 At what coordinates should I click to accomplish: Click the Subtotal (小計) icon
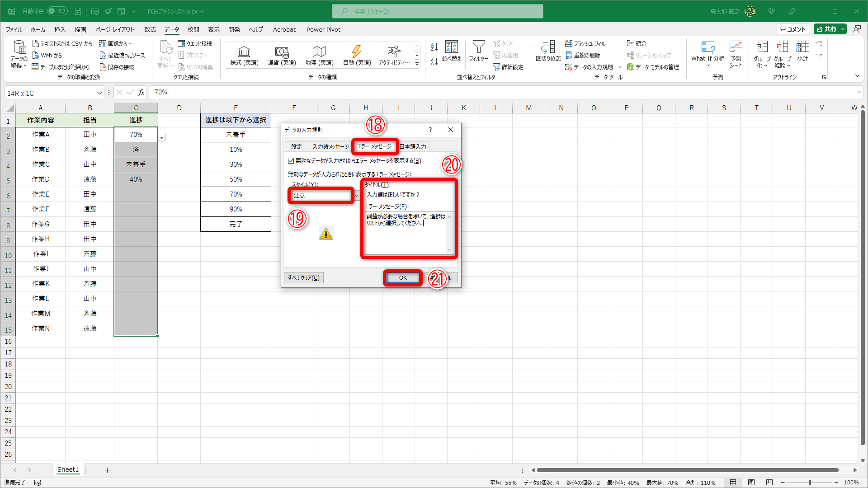coord(802,47)
